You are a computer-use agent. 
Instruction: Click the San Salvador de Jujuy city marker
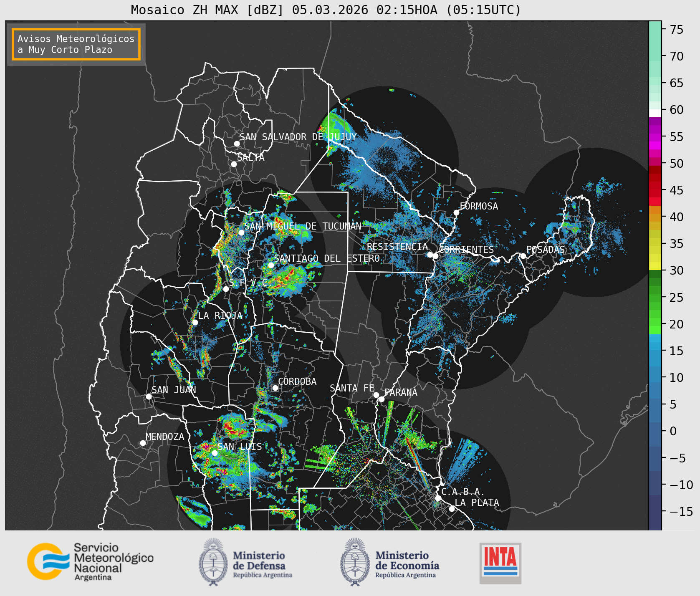point(237,144)
